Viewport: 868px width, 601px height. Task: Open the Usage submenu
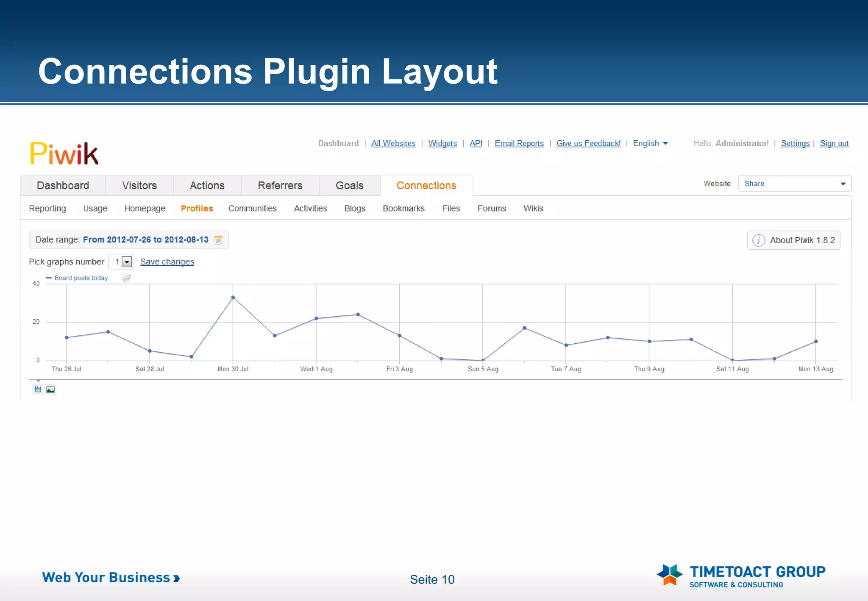95,209
